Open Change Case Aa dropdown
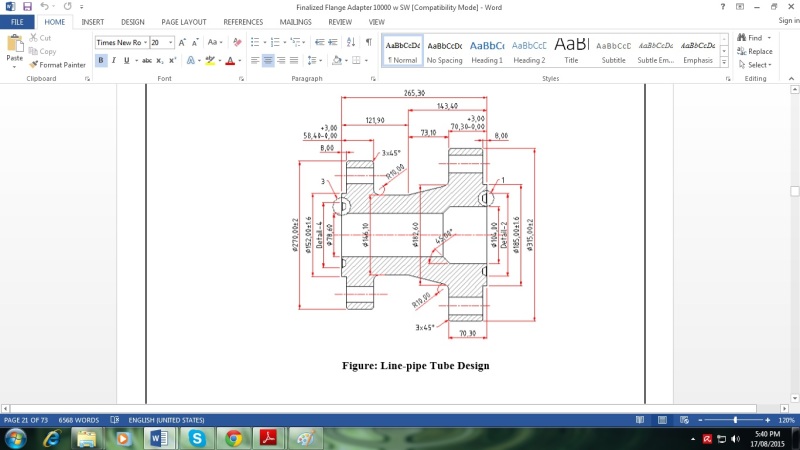Screen dimensions: 800x450 215,42
